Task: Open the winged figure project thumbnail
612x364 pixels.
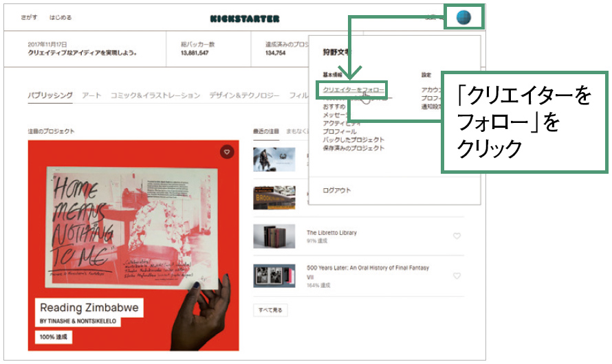Action: (x=274, y=159)
